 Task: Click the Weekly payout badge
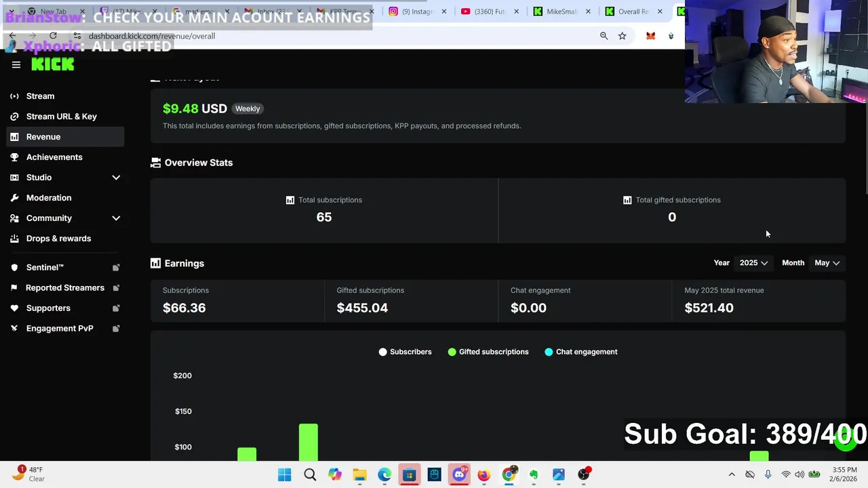point(248,108)
